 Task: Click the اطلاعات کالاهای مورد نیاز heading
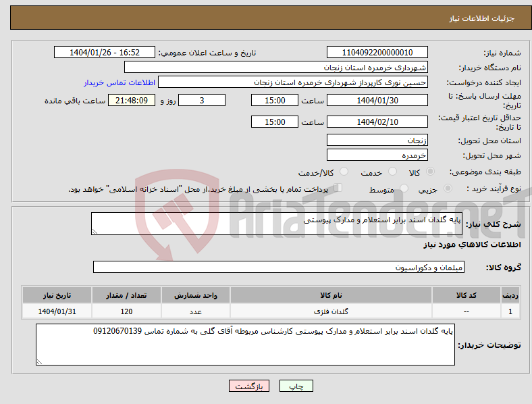(x=472, y=245)
